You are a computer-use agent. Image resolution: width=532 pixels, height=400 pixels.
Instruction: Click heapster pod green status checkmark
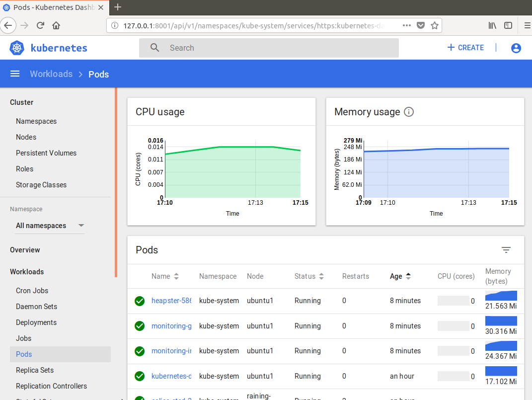[140, 301]
